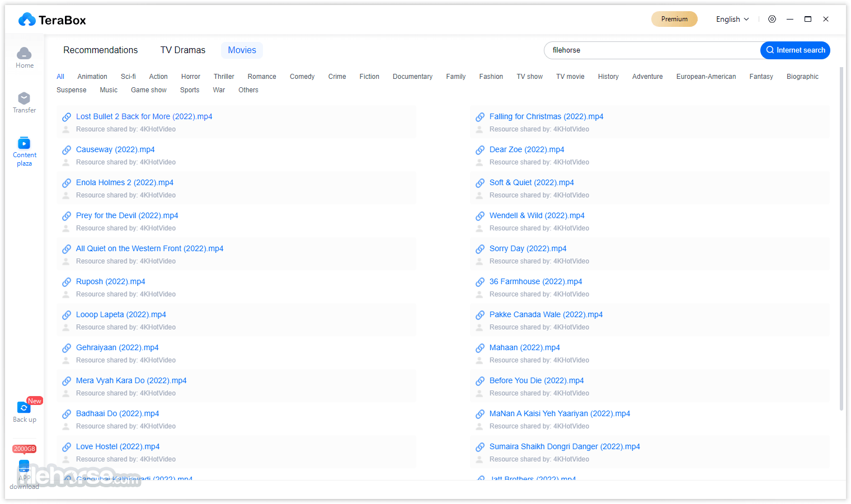Filter movies by TV show category
The height and width of the screenshot is (504, 851).
(x=530, y=77)
